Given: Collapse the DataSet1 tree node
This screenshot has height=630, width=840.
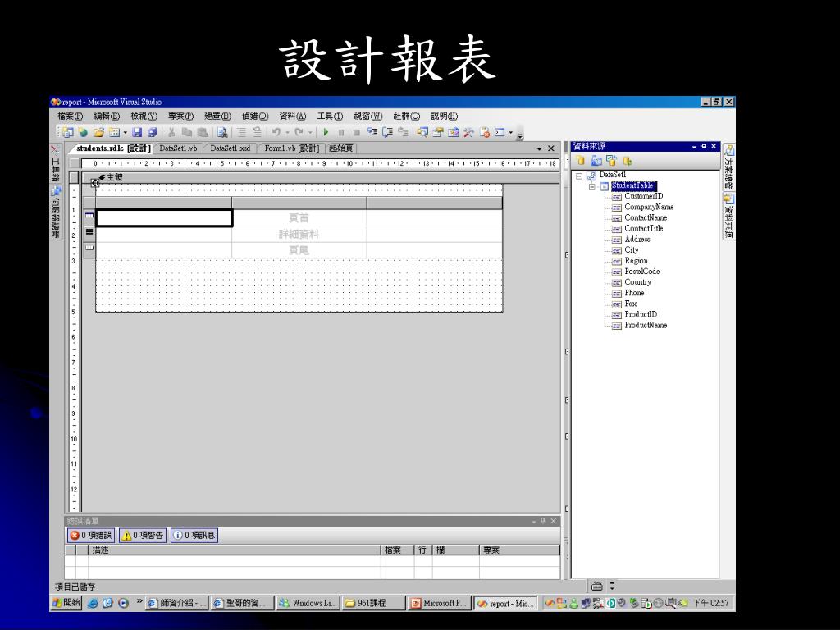Looking at the screenshot, I should (579, 176).
